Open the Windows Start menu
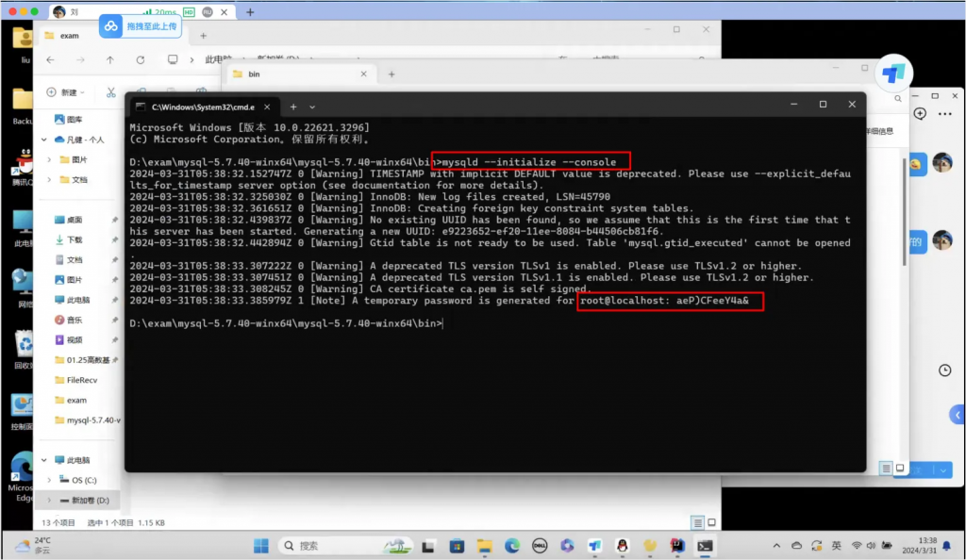 click(x=258, y=545)
